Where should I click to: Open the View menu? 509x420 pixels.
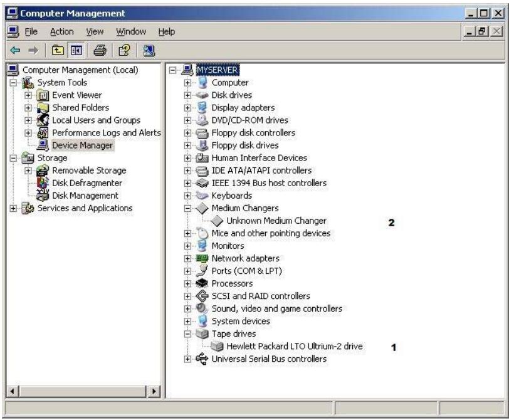click(x=95, y=32)
